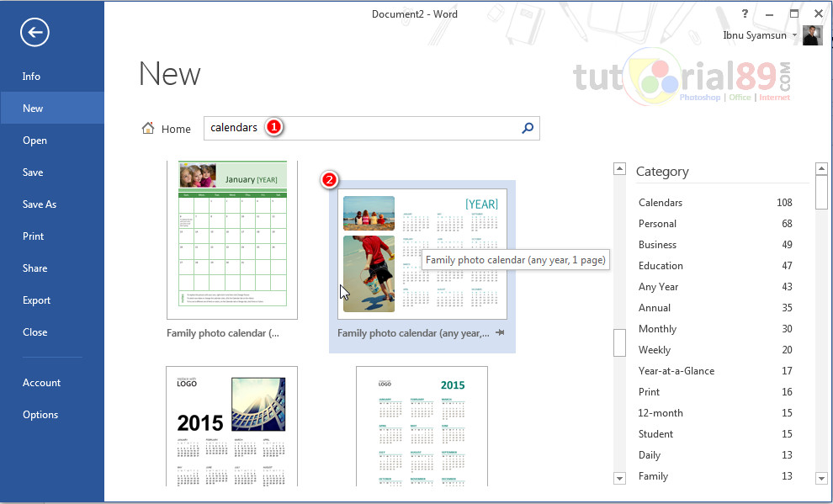The image size is (833, 504).
Task: Click the Home house icon
Action: click(x=148, y=128)
